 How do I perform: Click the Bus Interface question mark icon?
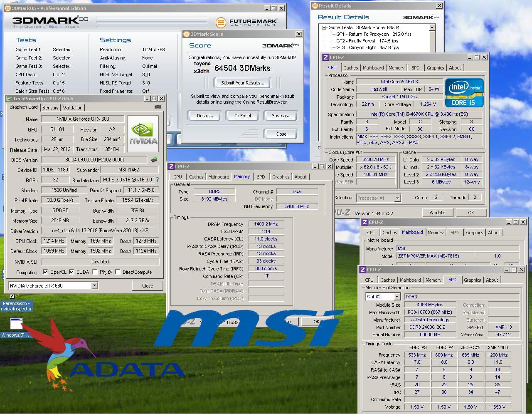[x=158, y=180]
